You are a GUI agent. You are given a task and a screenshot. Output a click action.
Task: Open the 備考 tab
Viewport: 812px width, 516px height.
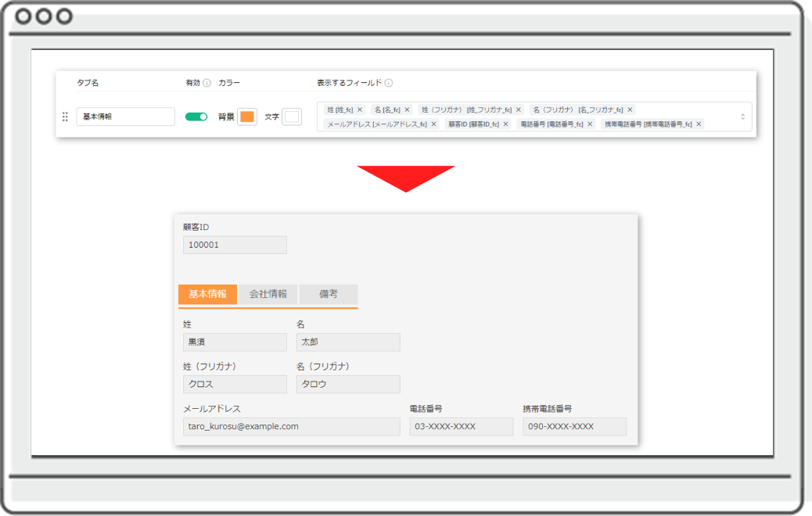click(329, 295)
